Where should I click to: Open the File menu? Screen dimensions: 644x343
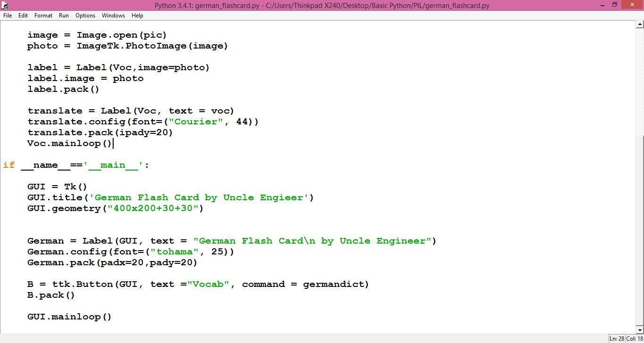pyautogui.click(x=7, y=15)
